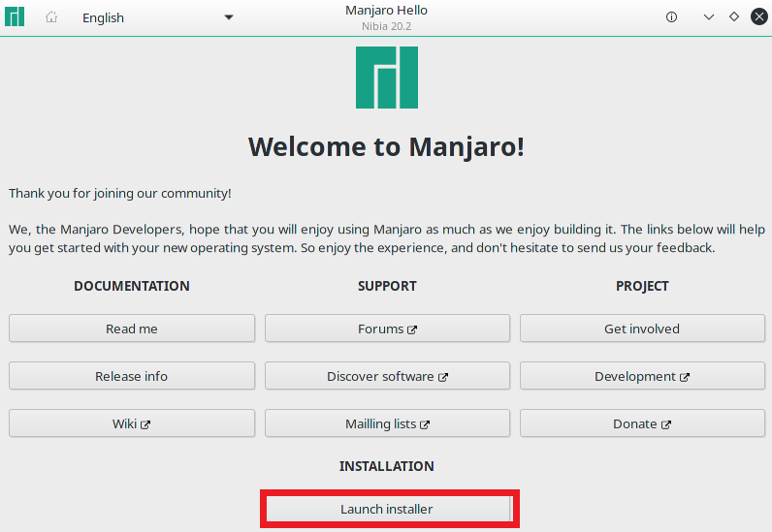Open the Read me page

point(132,329)
